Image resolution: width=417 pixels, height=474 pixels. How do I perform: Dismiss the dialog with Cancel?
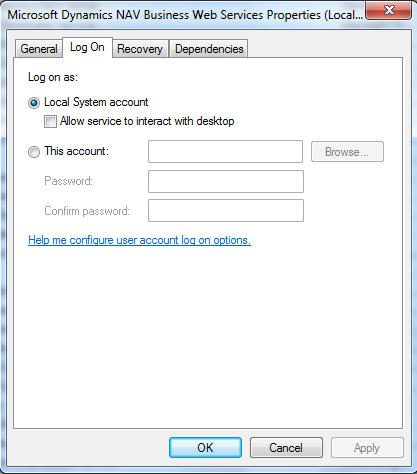pos(286,448)
